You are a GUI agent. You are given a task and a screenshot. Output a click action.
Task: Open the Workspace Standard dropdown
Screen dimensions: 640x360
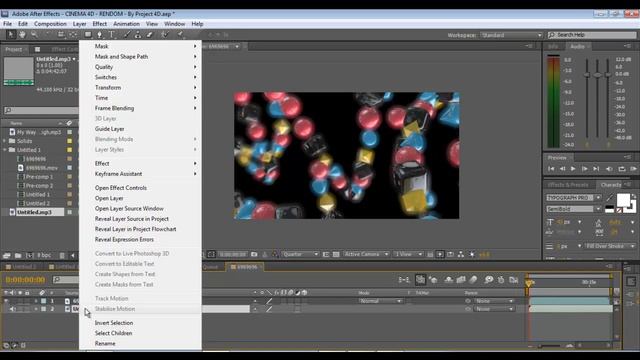point(511,35)
